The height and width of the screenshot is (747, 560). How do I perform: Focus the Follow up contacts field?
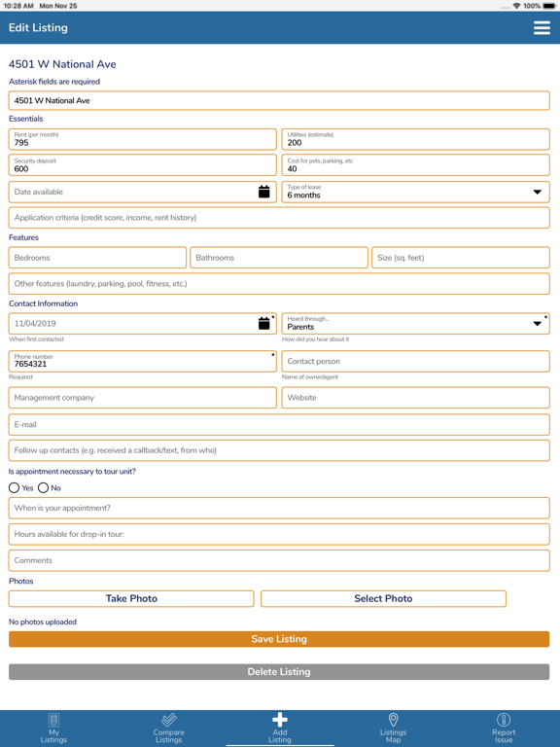[x=279, y=450]
